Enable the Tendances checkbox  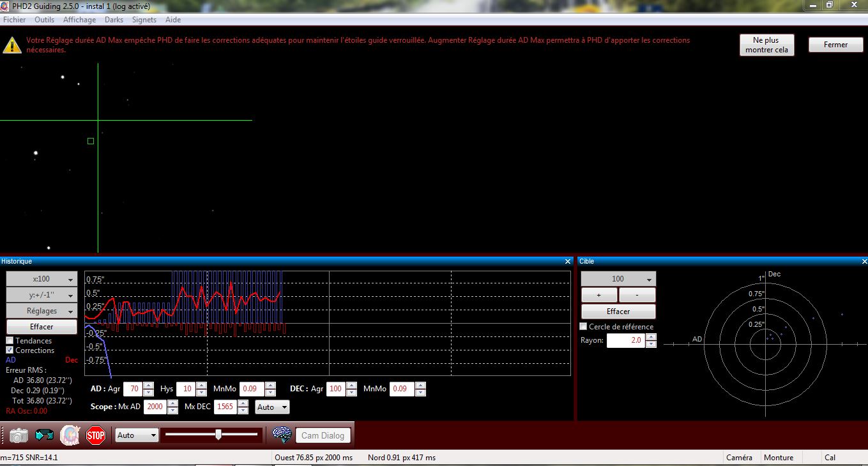coord(10,341)
